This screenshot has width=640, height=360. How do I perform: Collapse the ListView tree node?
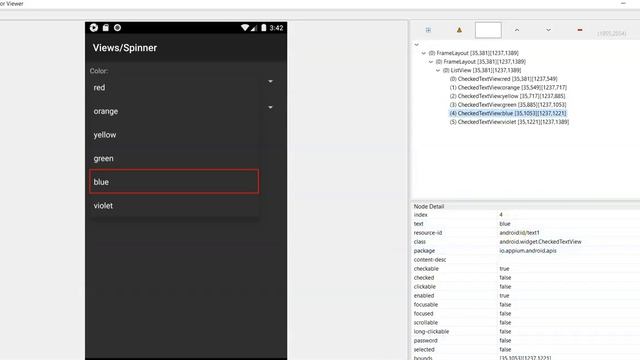click(x=438, y=70)
